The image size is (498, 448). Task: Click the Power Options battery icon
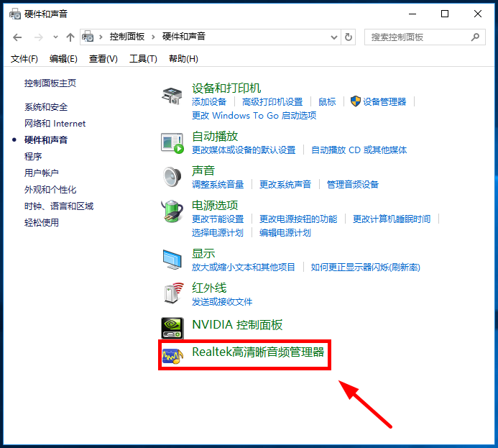tap(172, 211)
